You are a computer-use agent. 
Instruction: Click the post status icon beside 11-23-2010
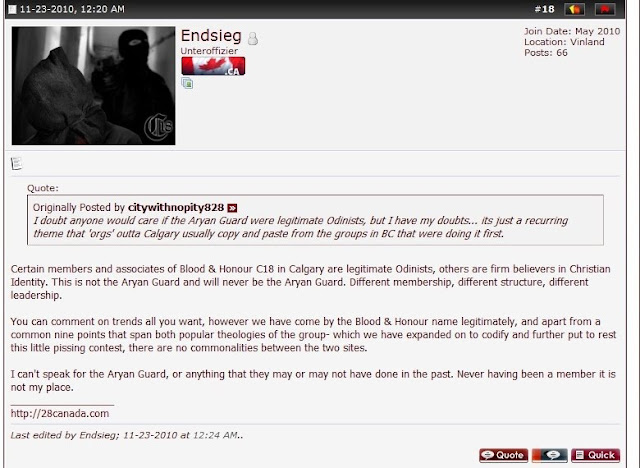point(12,9)
